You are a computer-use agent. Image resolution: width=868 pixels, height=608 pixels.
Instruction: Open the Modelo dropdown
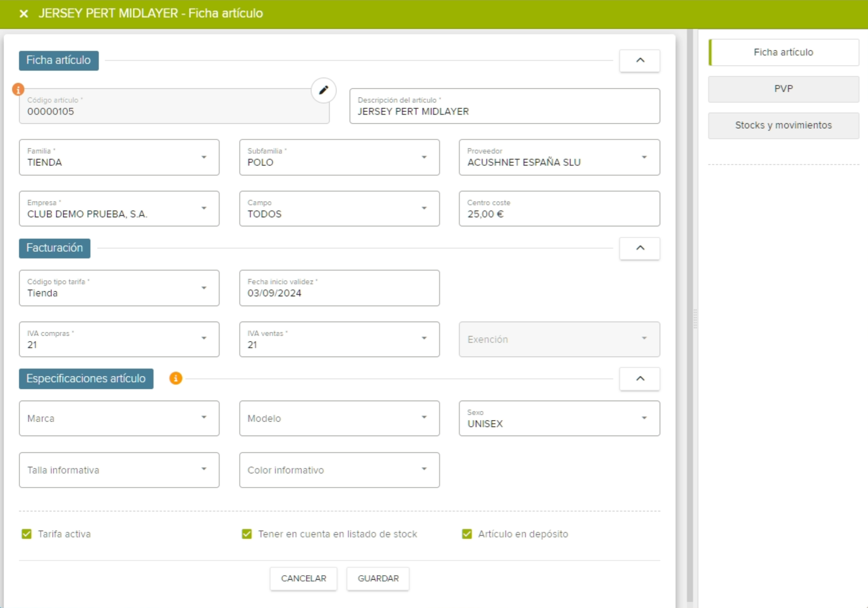click(x=339, y=418)
